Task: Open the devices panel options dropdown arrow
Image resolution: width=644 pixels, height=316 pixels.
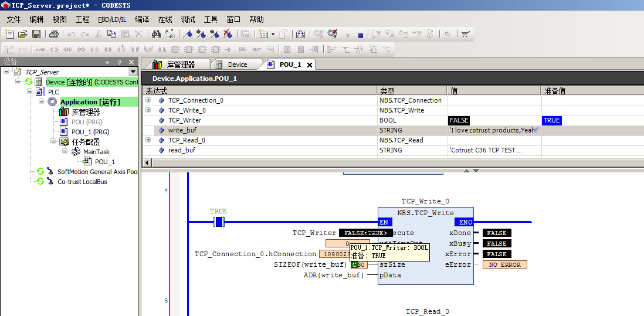Action: point(107,62)
